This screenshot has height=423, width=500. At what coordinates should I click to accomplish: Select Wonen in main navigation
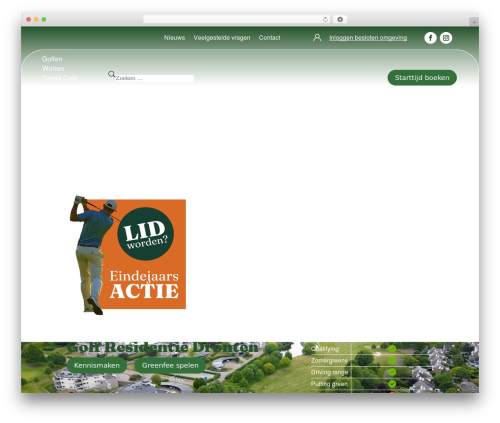tap(53, 68)
